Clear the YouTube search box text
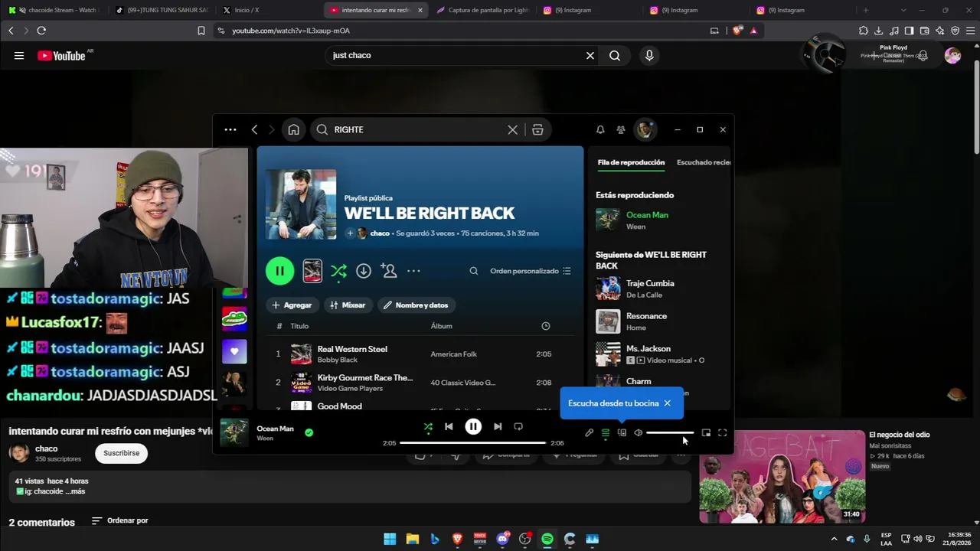This screenshot has width=980, height=551. (590, 55)
